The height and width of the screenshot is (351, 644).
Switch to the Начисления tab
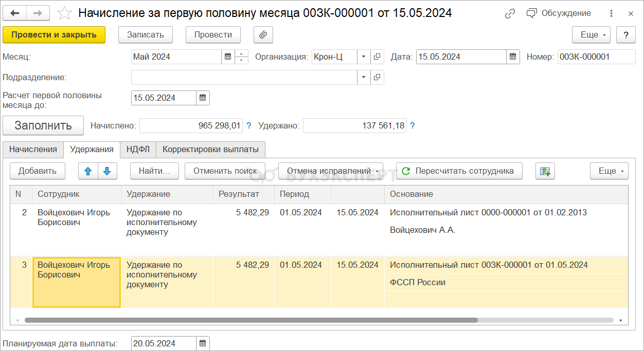pos(33,150)
